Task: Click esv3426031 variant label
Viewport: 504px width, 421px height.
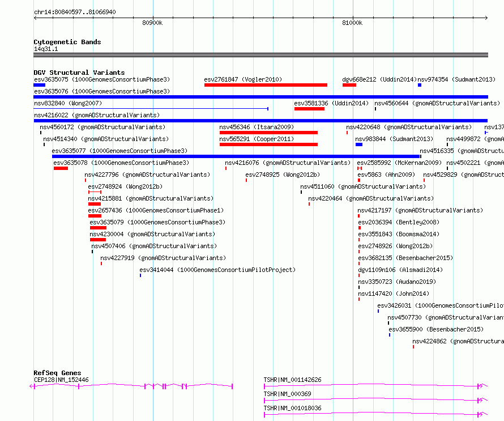Action: (x=441, y=305)
